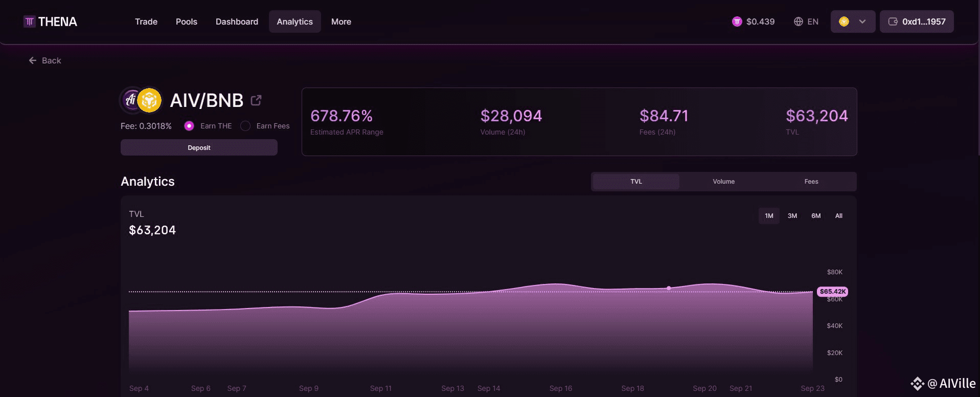
Task: Click the AIV/BNB pair title
Action: point(207,100)
